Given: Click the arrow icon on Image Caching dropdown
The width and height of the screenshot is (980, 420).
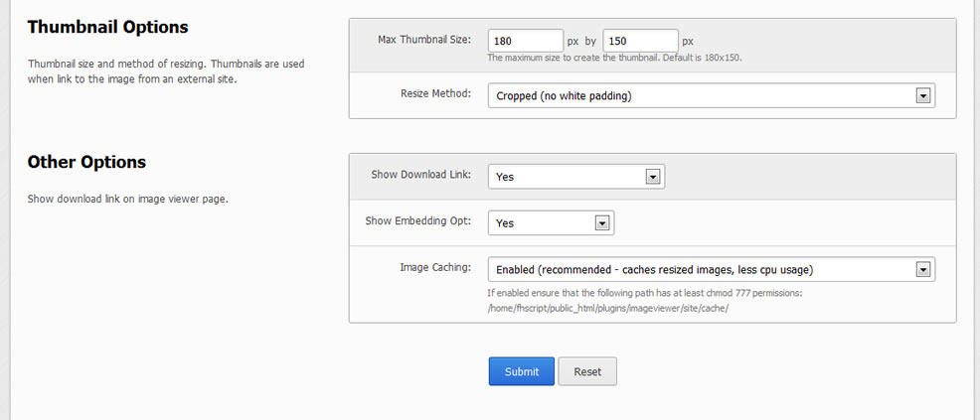Looking at the screenshot, I should [922, 270].
